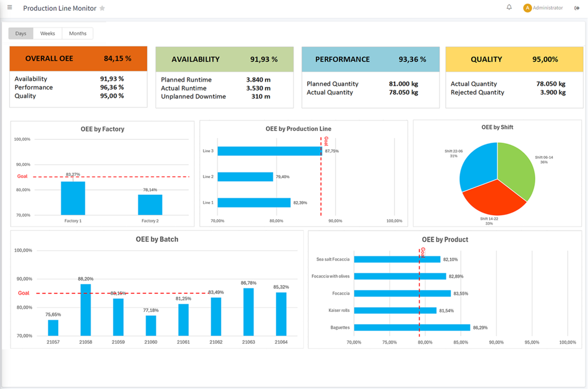Click the Baguettes bar in OEE by Product

[412, 327]
